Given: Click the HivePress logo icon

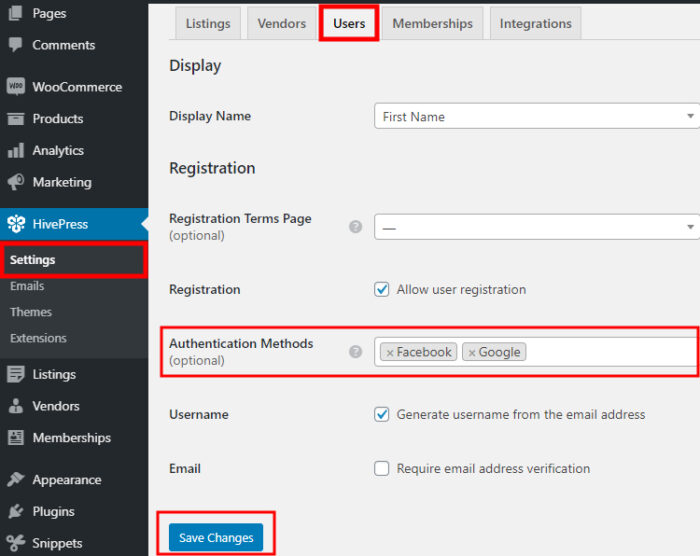Looking at the screenshot, I should point(16,224).
